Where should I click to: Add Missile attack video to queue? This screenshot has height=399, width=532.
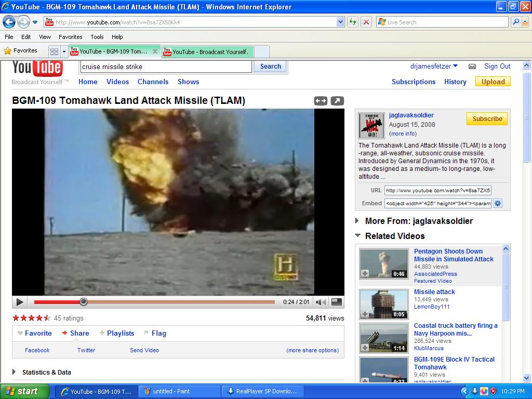click(x=365, y=314)
